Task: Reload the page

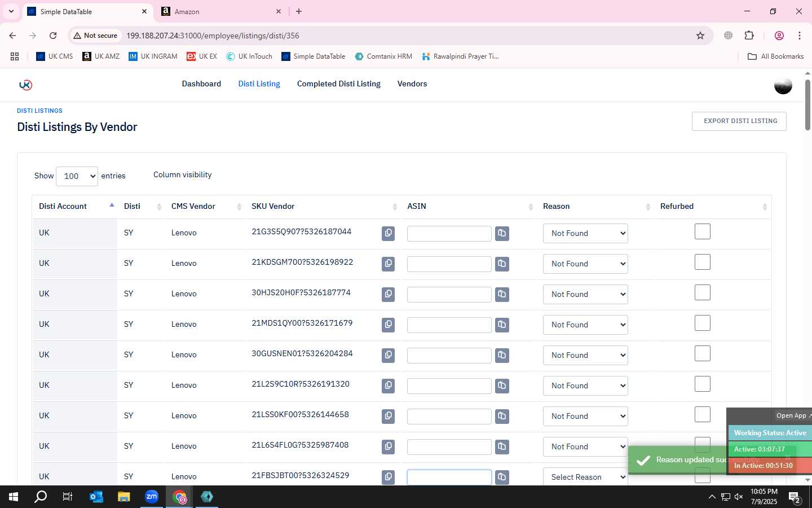Action: [53, 36]
